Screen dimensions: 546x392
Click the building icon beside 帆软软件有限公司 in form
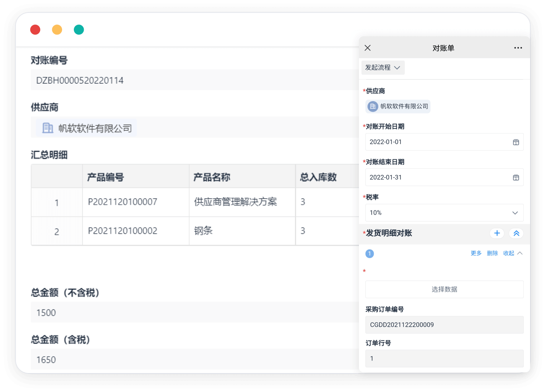(x=48, y=128)
